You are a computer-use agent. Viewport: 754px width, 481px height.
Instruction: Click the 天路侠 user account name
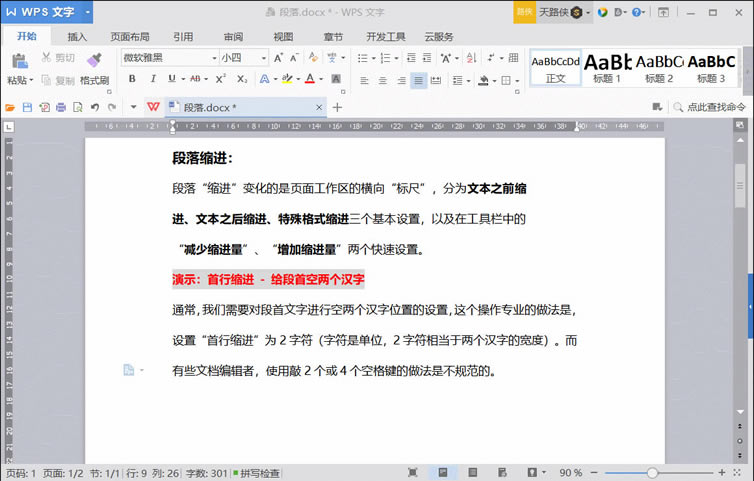(x=553, y=12)
